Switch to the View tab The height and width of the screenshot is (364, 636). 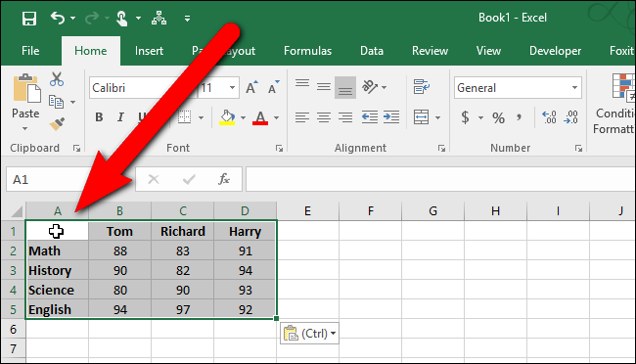click(x=488, y=51)
